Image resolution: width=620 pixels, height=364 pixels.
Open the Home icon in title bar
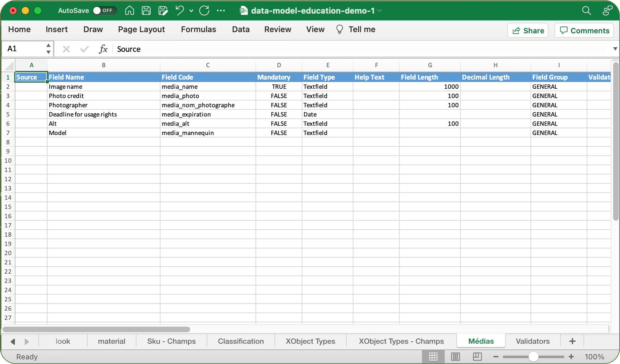pos(129,10)
